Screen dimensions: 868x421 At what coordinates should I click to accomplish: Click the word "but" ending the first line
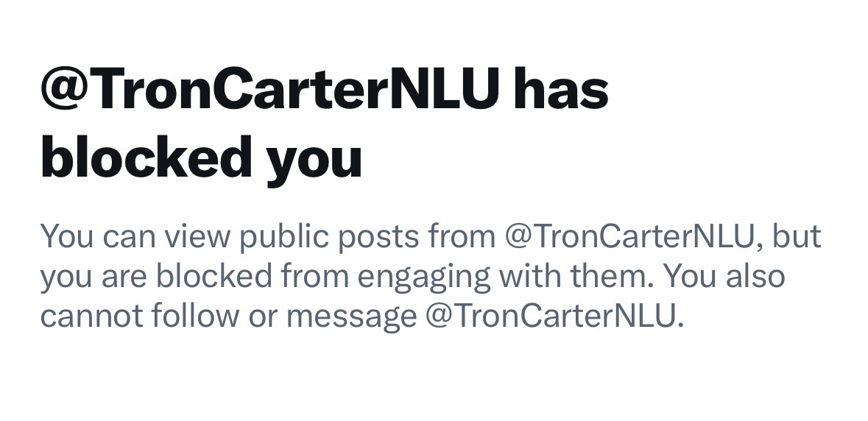pos(796,237)
